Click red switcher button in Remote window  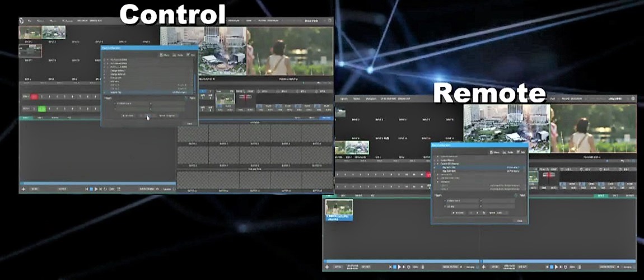[x=429, y=175]
